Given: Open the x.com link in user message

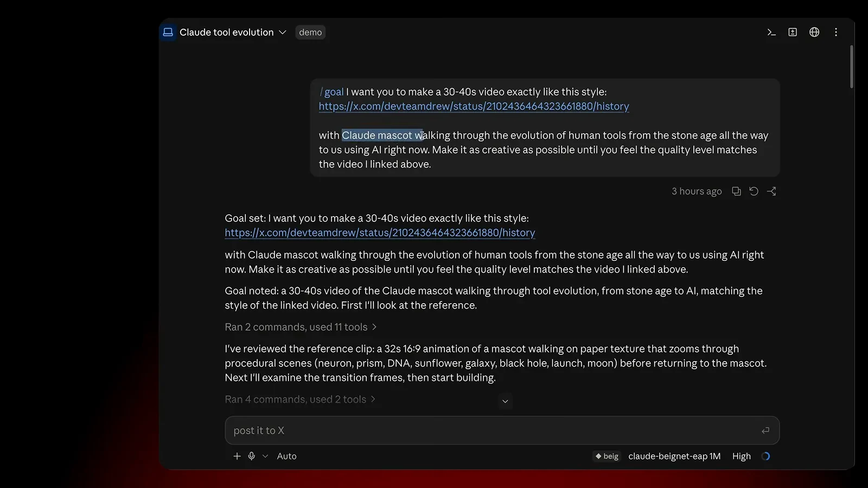Looking at the screenshot, I should tap(474, 106).
